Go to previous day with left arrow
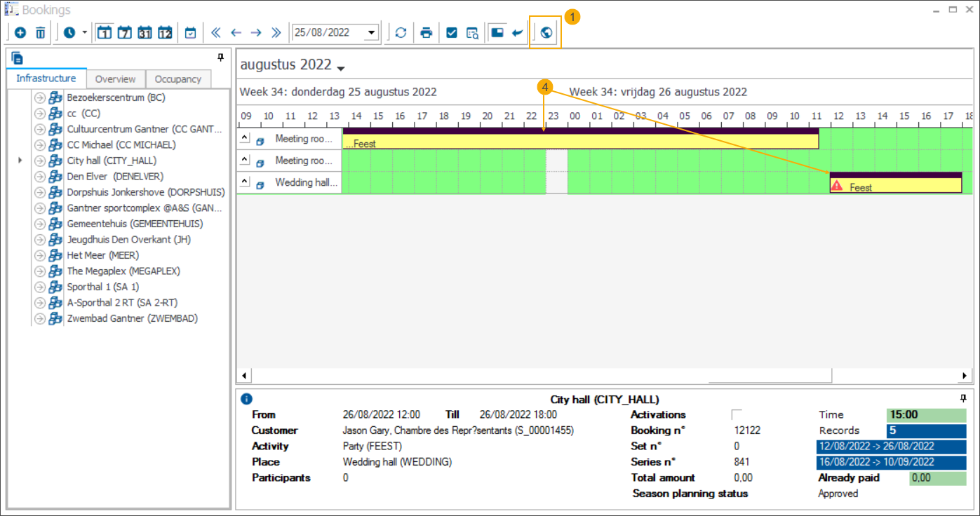Viewport: 980px width, 516px height. 236,33
